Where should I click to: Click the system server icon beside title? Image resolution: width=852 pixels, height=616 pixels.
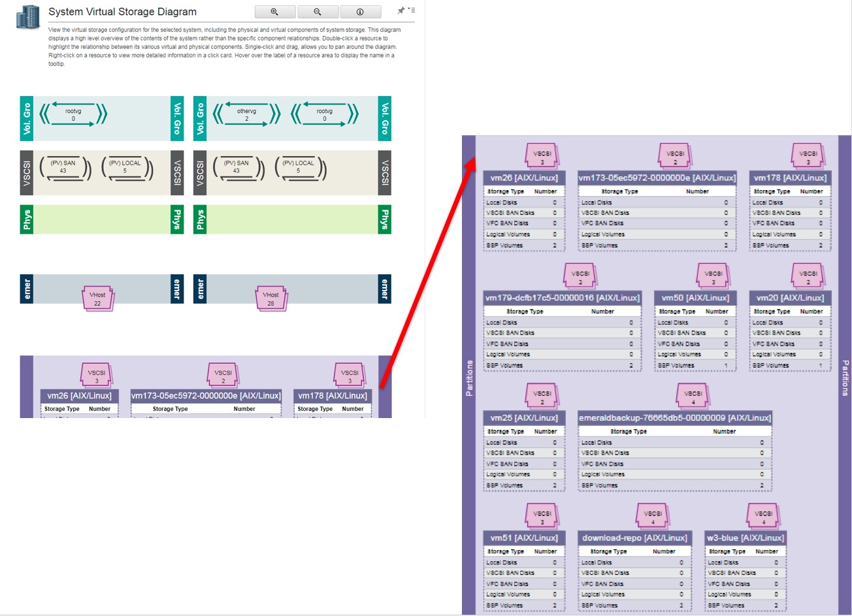[x=27, y=17]
